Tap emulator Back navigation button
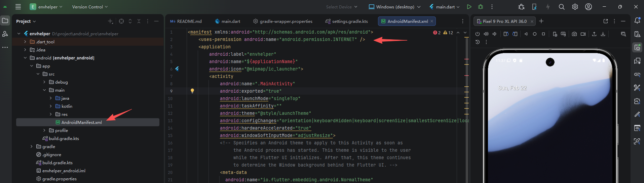644x183 pixels. (526, 34)
